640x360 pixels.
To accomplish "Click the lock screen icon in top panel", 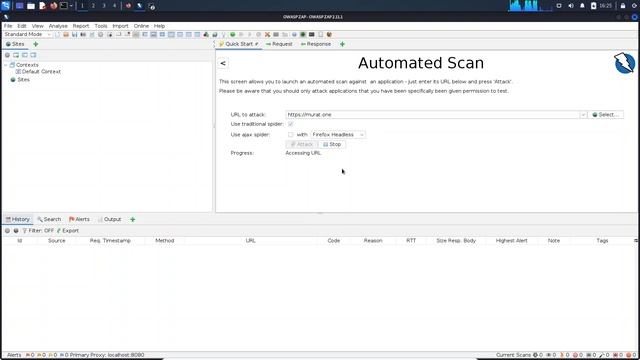I will pyautogui.click(x=623, y=6).
